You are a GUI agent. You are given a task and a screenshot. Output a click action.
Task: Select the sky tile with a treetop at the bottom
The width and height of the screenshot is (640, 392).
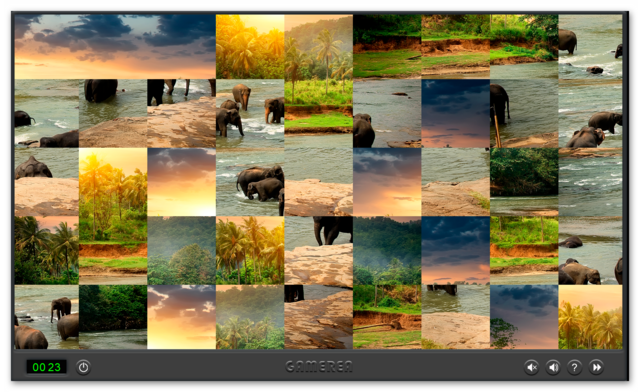[x=524, y=317]
